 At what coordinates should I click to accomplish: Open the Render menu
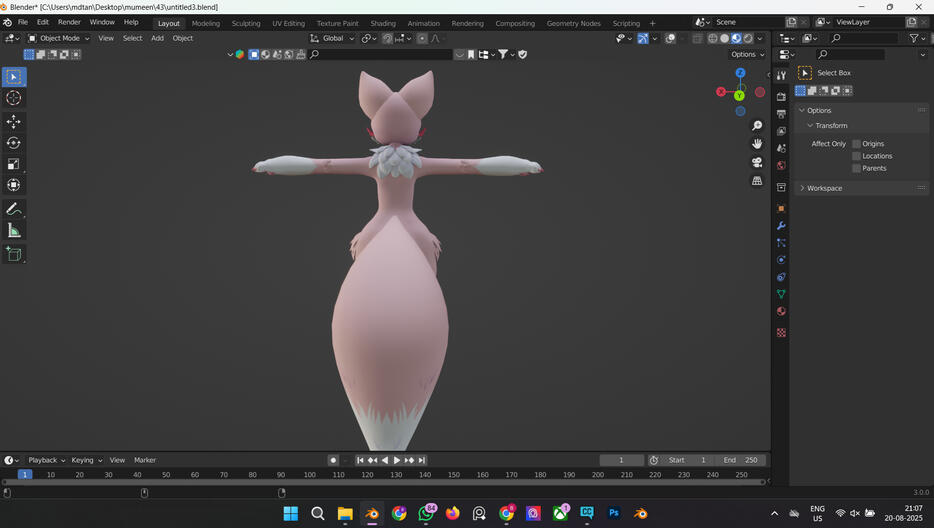point(69,22)
